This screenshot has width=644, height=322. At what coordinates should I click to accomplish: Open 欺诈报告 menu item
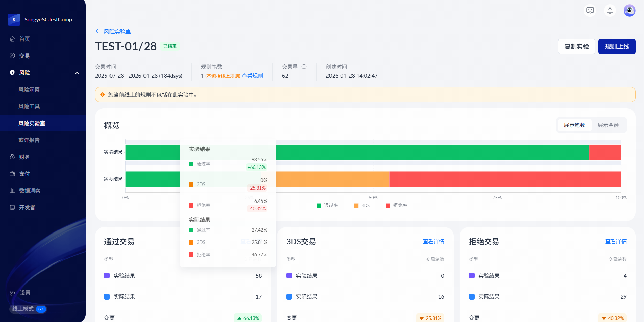point(29,140)
